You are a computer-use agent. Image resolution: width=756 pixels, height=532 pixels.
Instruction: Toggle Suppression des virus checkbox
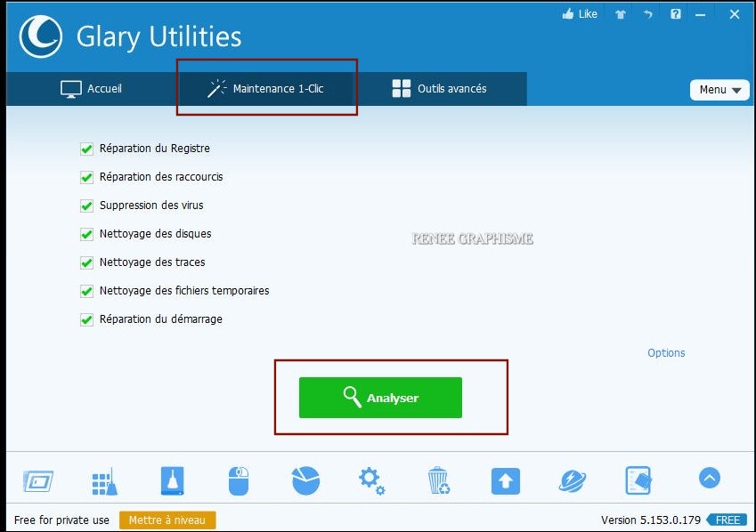[86, 206]
